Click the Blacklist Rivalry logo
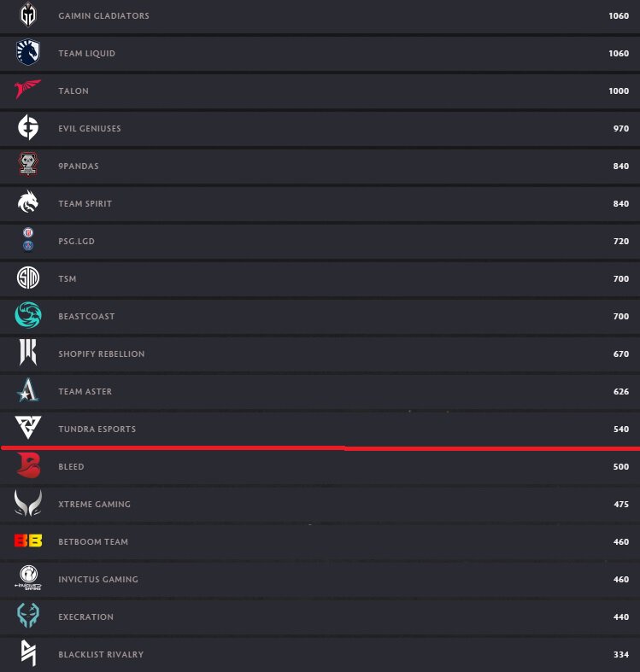This screenshot has width=640, height=672. point(28,653)
